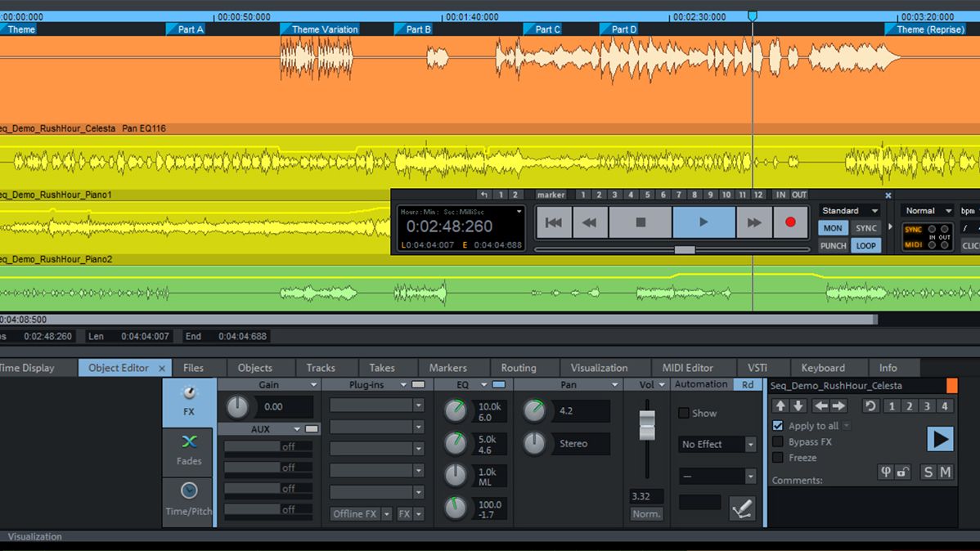Viewport: 980px width, 551px height.
Task: Enable the automation Show checkbox
Action: click(684, 413)
